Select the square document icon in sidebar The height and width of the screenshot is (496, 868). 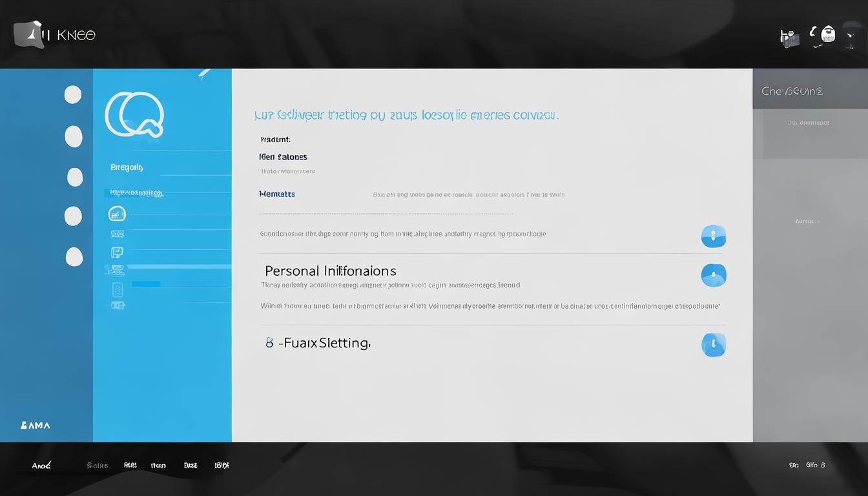pos(117,253)
